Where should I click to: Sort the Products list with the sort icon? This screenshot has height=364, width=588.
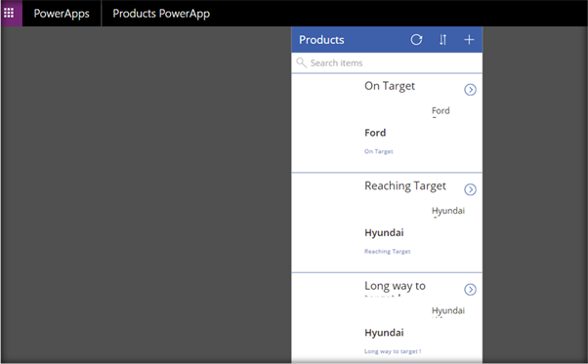point(442,40)
